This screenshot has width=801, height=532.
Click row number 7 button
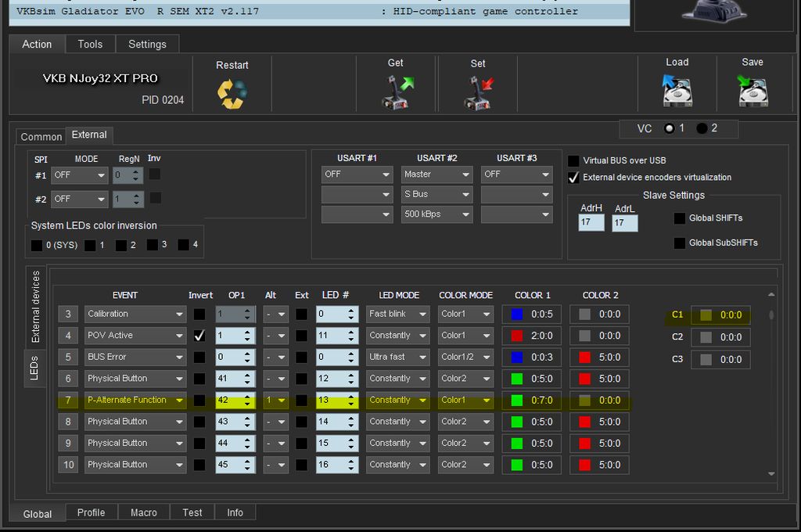click(x=68, y=400)
